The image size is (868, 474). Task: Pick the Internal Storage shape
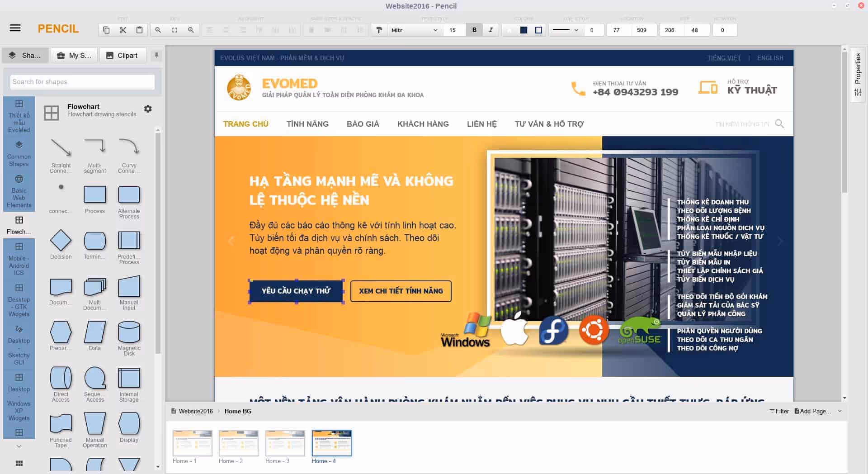129,384
